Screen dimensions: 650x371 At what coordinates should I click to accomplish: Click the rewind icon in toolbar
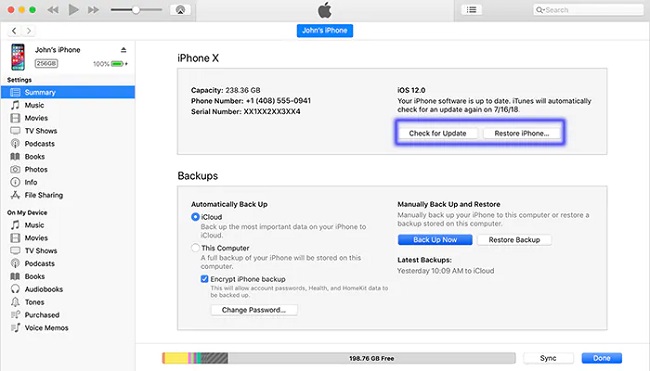(x=53, y=10)
